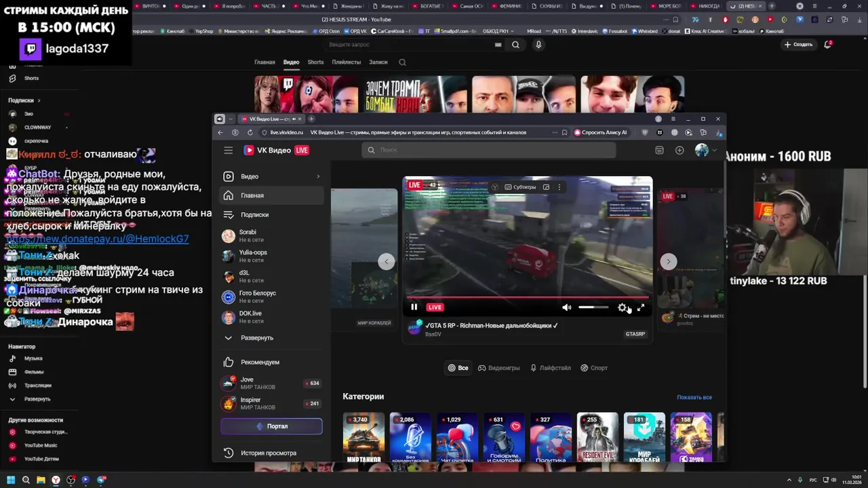Open VK Видео hamburger menu

229,150
